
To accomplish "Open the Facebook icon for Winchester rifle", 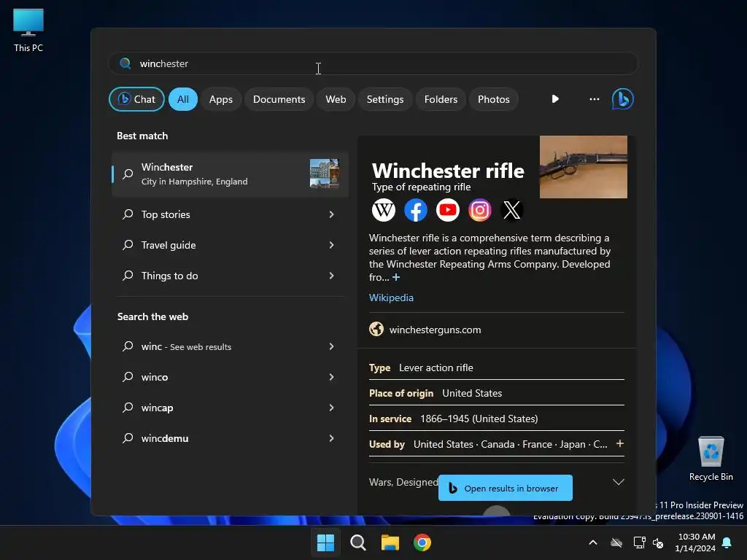I will 415,210.
